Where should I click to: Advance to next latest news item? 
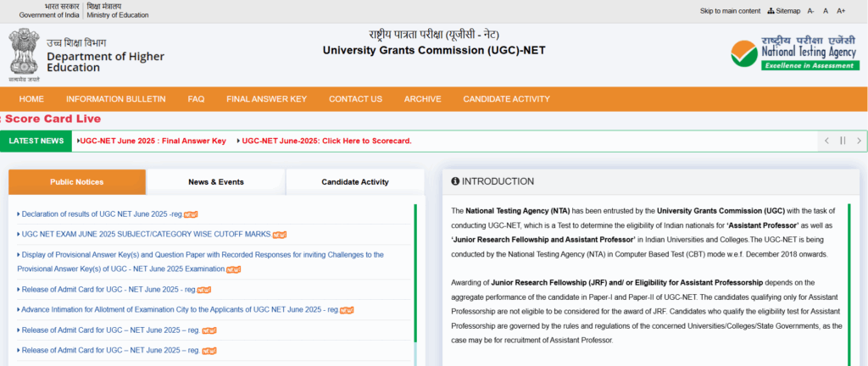(859, 141)
